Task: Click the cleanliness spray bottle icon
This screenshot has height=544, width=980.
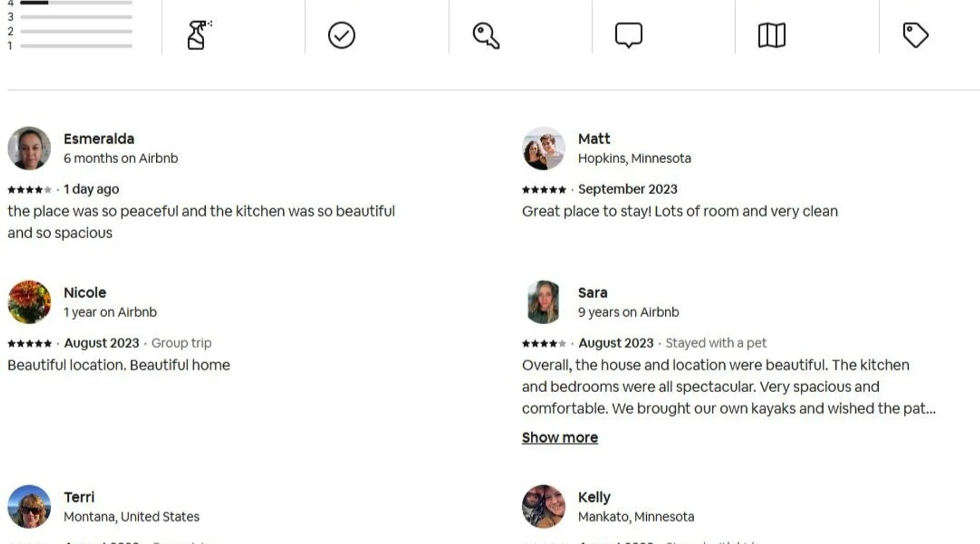Action: [198, 35]
